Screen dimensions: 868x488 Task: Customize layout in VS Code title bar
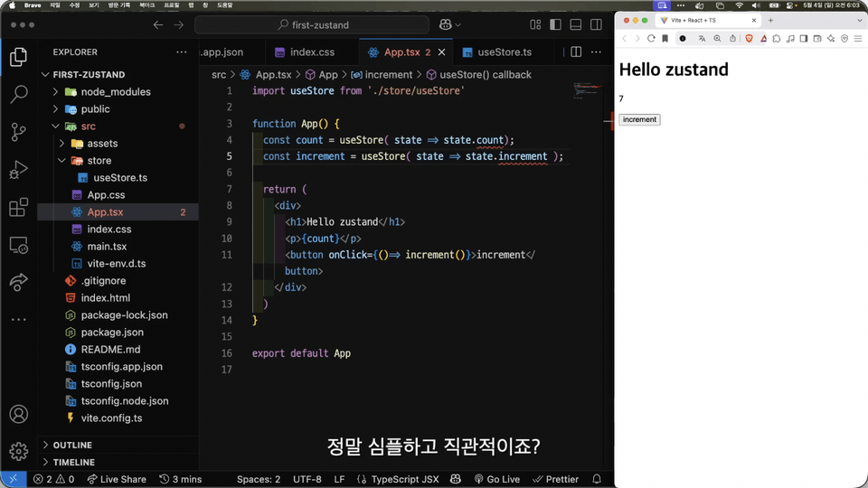pyautogui.click(x=535, y=25)
